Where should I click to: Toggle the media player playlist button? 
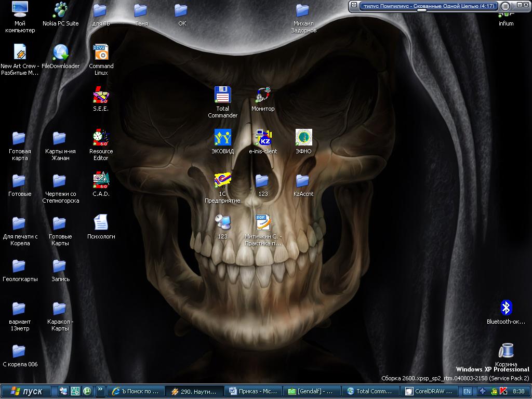tap(506, 6)
